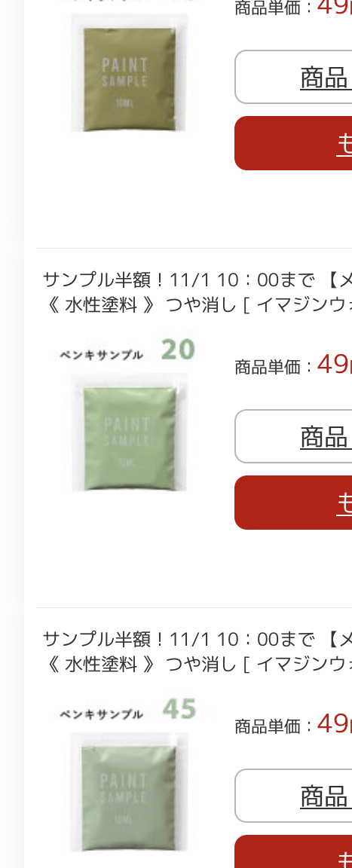Click the ペンキサンプル text beside number 20

click(101, 355)
